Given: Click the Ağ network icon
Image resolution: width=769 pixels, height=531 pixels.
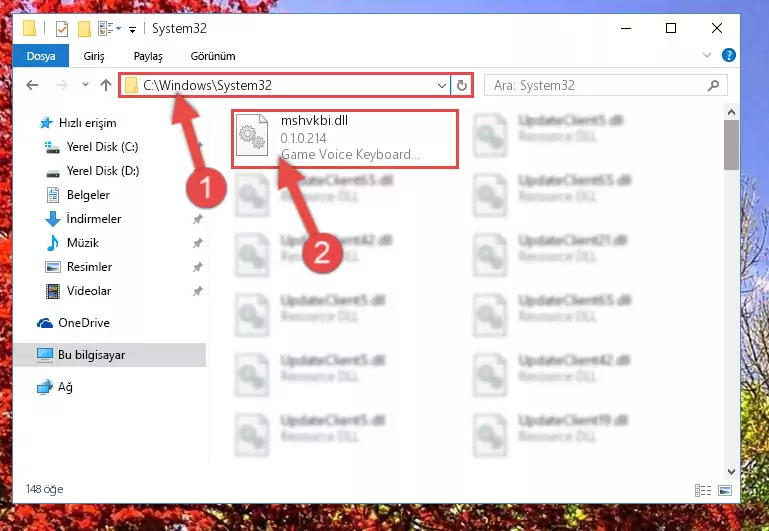Looking at the screenshot, I should (x=45, y=387).
